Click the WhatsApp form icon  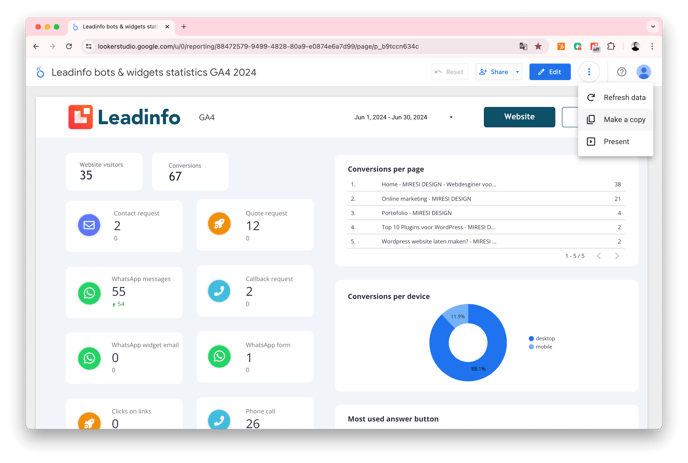[x=219, y=356]
